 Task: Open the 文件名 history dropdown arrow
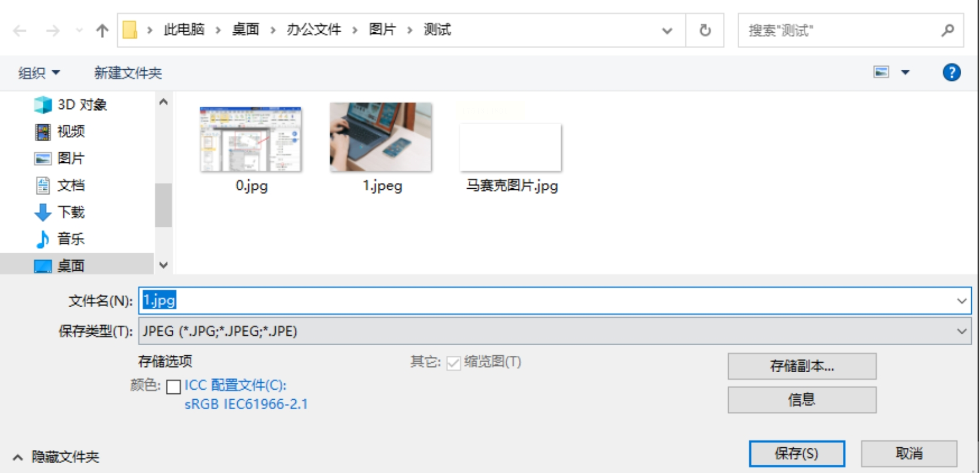pos(962,301)
